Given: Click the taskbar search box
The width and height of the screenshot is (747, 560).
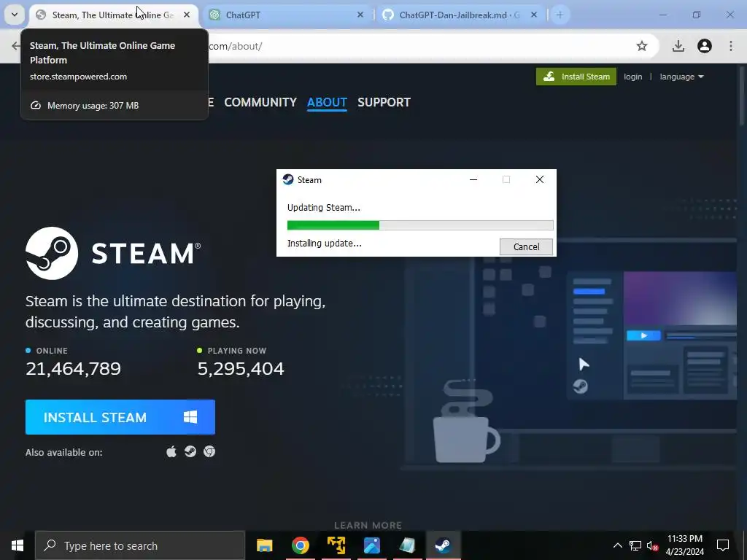Looking at the screenshot, I should coord(140,545).
